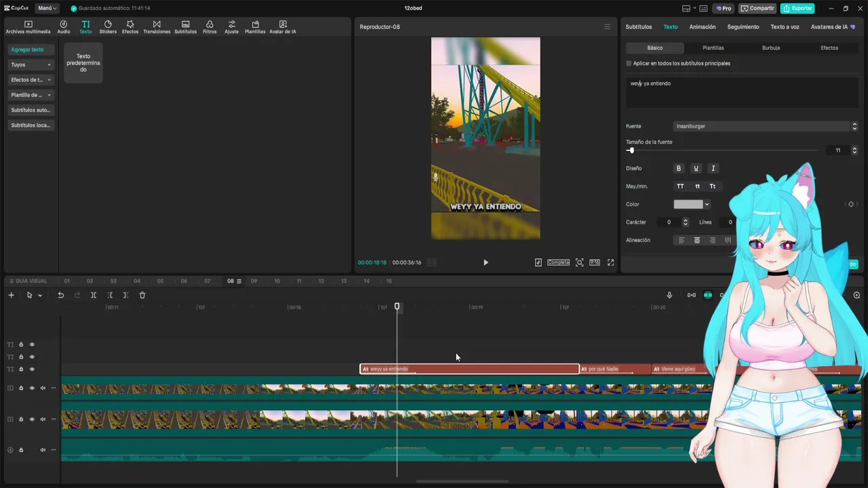The image size is (868, 488).
Task: Expand the Plantilla de texto category
Action: pyautogui.click(x=31, y=95)
